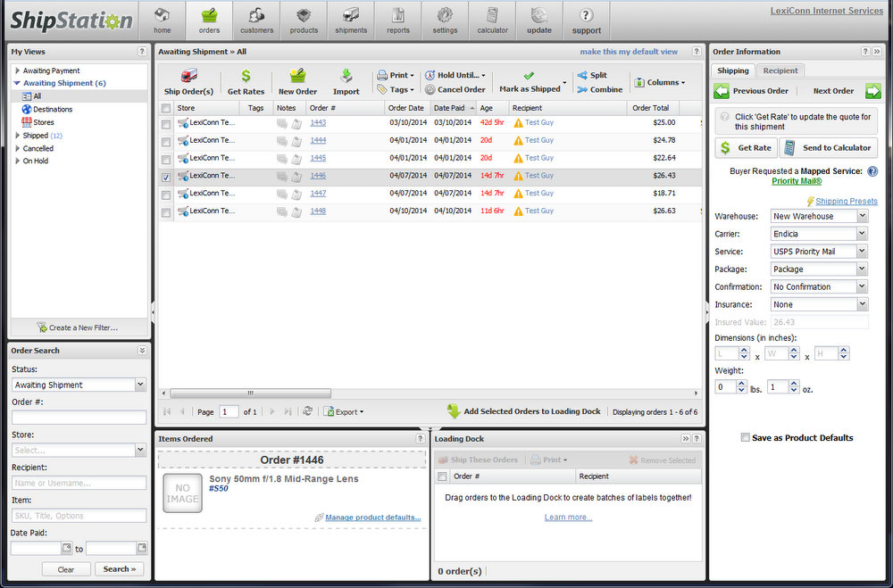This screenshot has width=893, height=588.
Task: Select the orders main tab
Action: [209, 21]
